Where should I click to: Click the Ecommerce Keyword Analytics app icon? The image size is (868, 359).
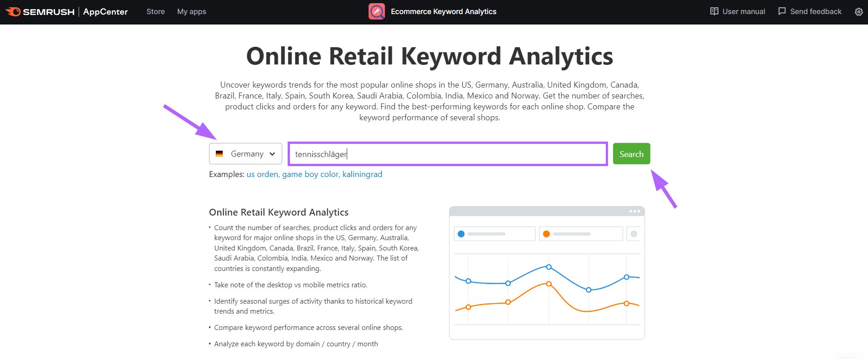coord(377,11)
